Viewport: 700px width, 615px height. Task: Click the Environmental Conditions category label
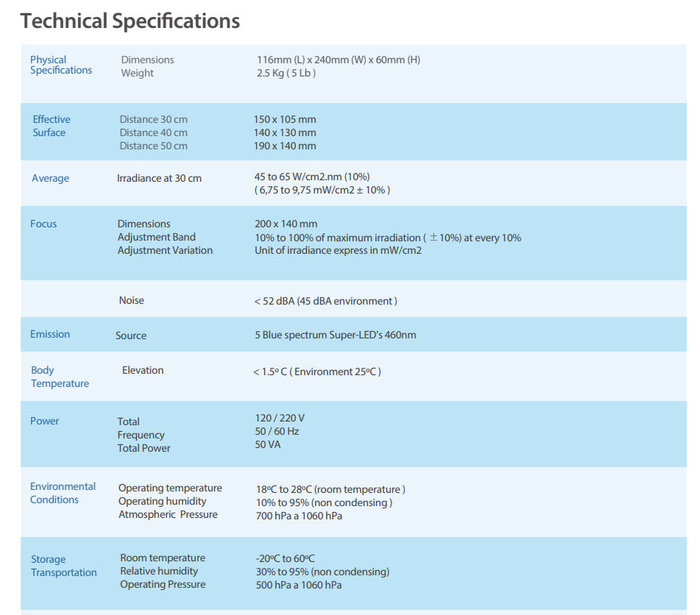click(x=63, y=493)
